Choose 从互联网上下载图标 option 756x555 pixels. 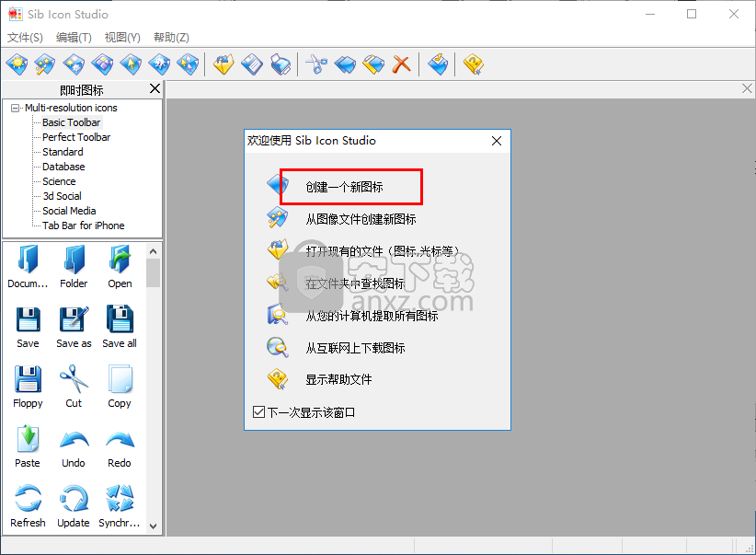point(355,348)
